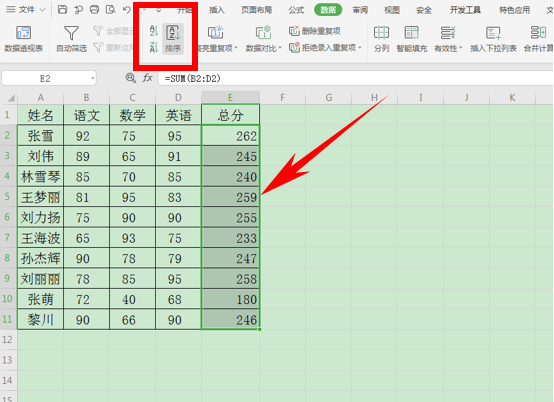
Task: Click the select-all corner of the sheet
Action: pyautogui.click(x=9, y=97)
